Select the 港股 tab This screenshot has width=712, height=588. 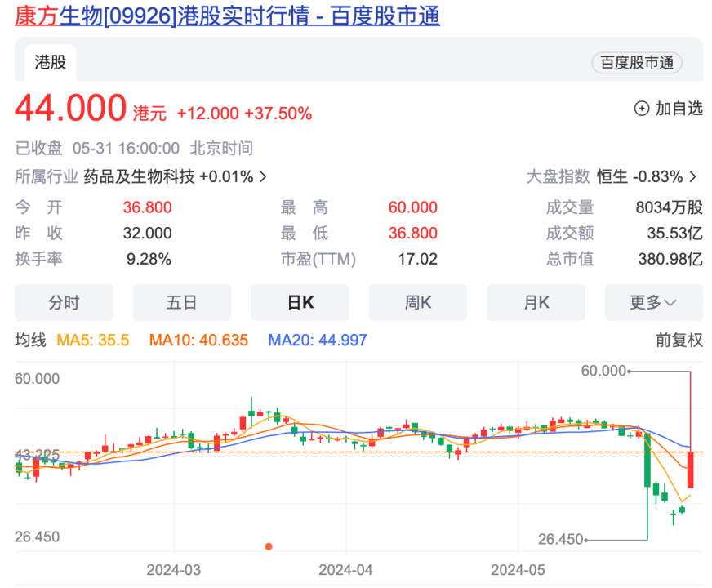[x=51, y=62]
